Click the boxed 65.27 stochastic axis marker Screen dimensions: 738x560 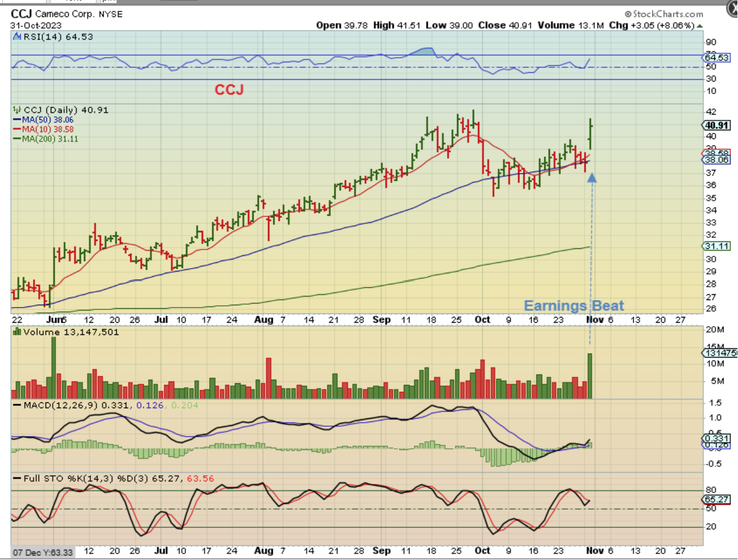pyautogui.click(x=716, y=499)
